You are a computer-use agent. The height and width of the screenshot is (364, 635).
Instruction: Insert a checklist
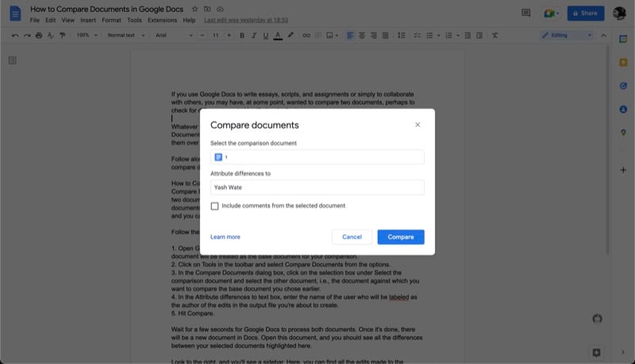click(418, 35)
